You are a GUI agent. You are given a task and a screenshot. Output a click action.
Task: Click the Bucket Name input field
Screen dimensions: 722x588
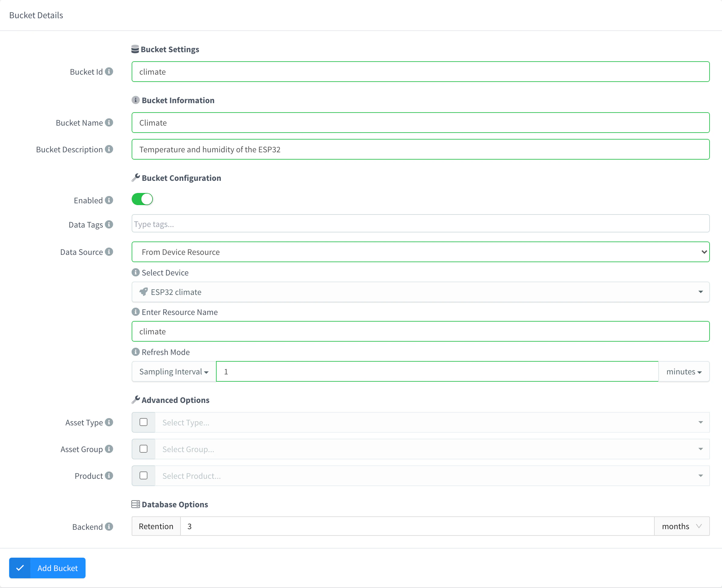coord(420,122)
